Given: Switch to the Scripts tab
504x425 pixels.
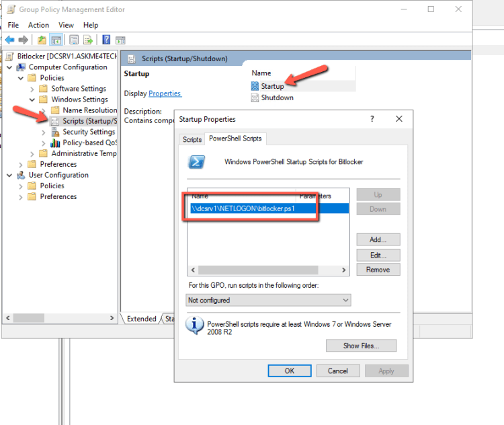Looking at the screenshot, I should click(192, 140).
